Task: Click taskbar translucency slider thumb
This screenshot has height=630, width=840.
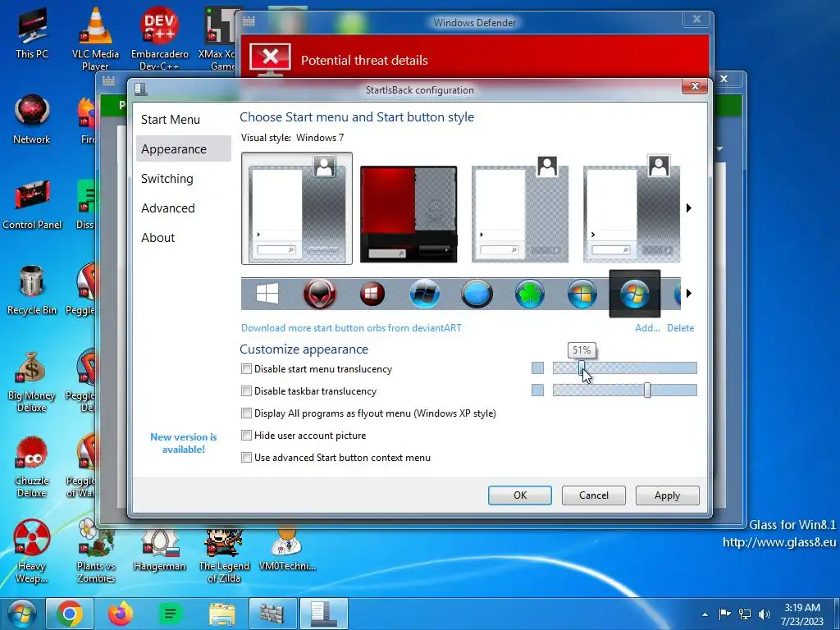Action: (647, 390)
